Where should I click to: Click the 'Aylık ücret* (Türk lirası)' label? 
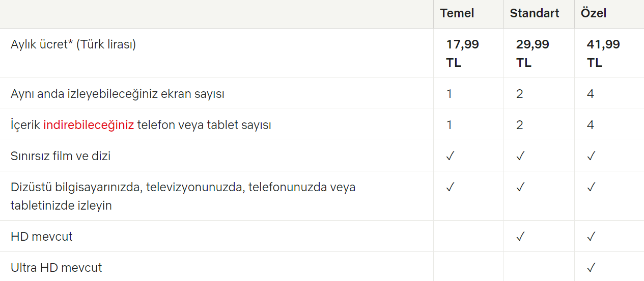point(73,45)
